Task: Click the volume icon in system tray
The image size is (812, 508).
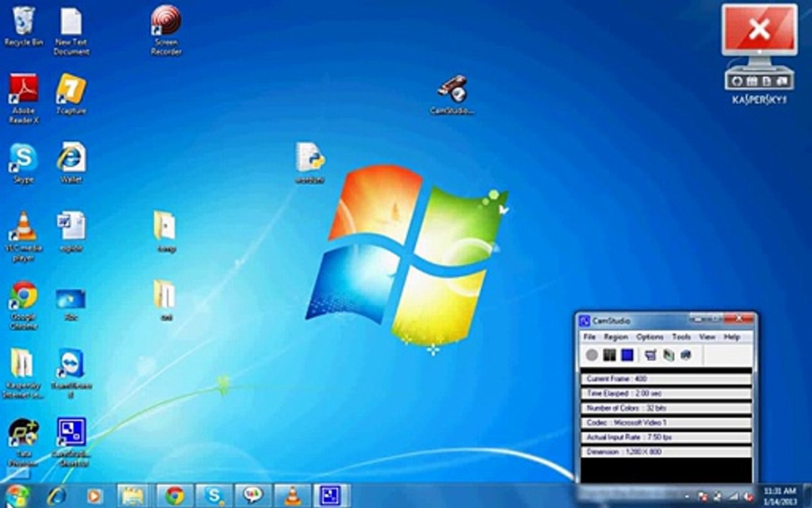Action: click(747, 496)
